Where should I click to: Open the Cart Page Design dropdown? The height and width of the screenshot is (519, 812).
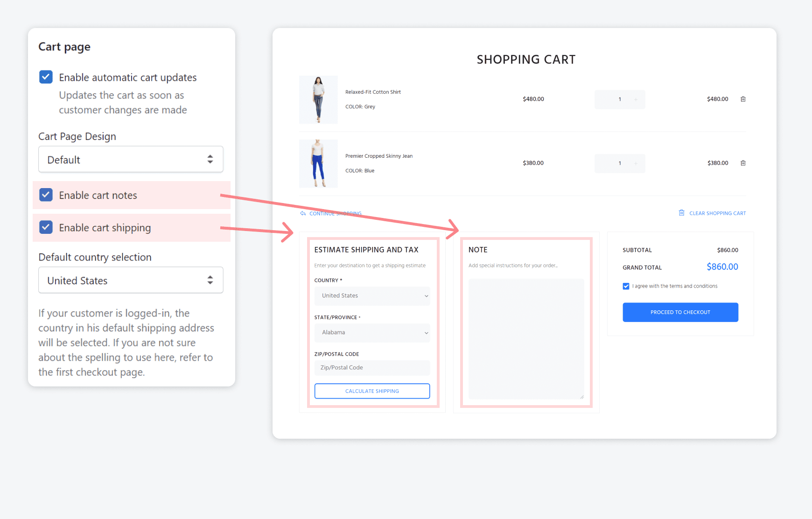[x=130, y=159]
